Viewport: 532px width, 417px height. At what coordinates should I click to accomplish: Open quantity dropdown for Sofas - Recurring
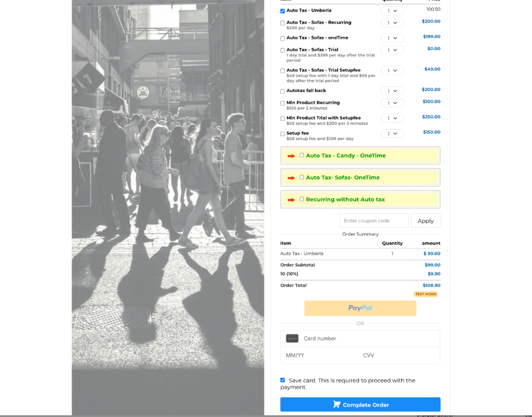pos(392,22)
